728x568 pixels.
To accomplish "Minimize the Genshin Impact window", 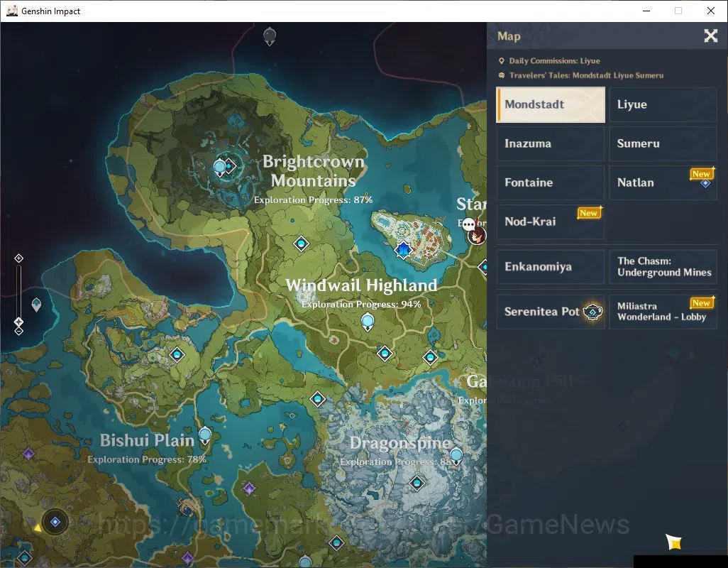I will 646,11.
